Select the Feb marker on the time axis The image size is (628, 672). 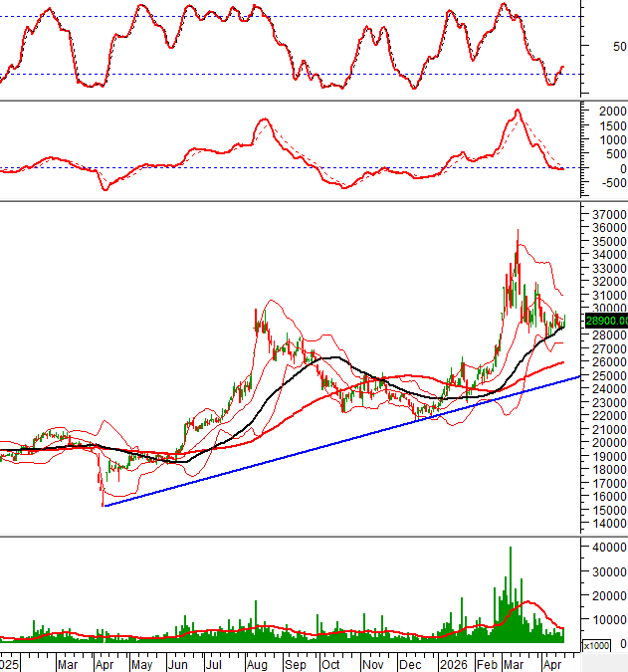487,663
